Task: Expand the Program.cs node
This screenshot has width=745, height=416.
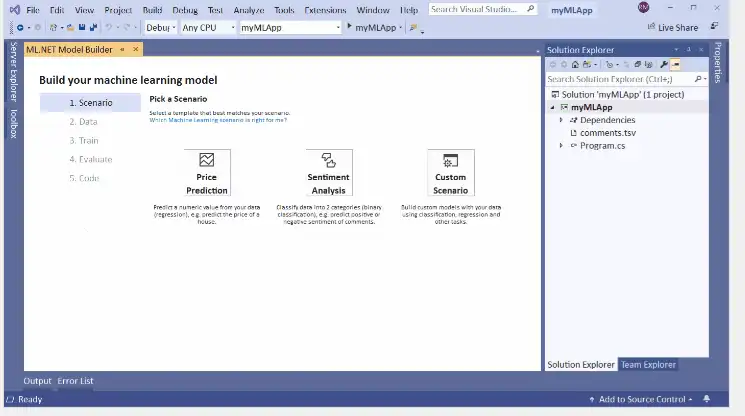Action: pos(561,146)
